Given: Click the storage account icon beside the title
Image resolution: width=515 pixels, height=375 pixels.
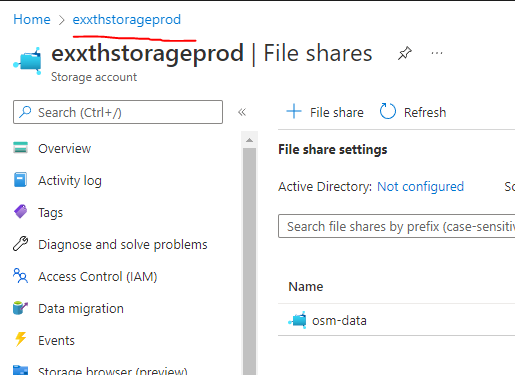Looking at the screenshot, I should 28,61.
